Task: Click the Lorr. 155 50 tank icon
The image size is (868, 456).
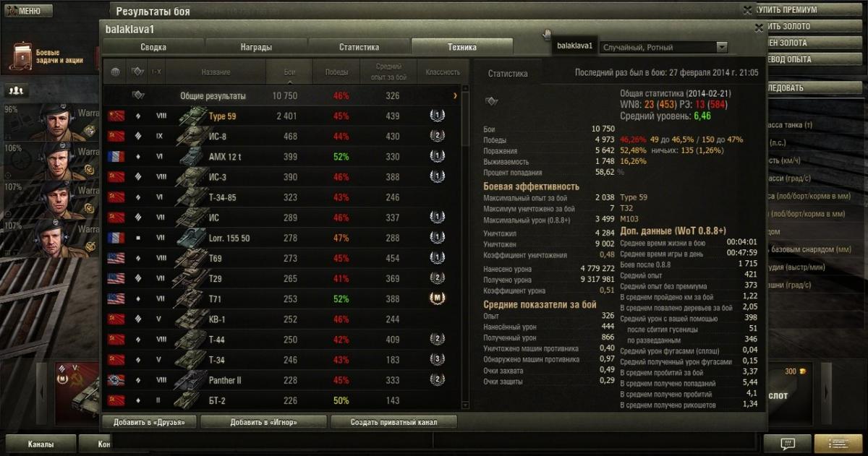Action: 192,237
